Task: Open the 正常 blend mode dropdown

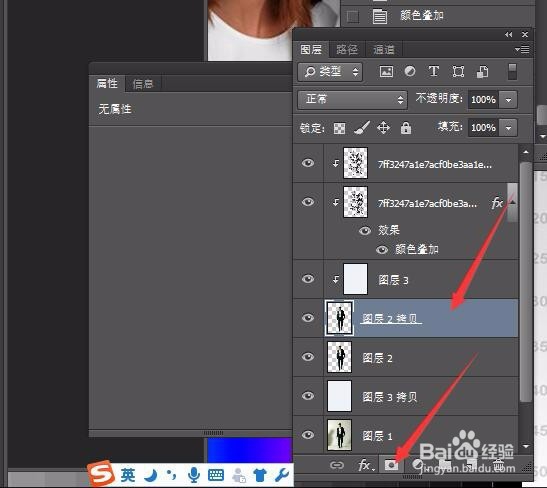Action: tap(352, 100)
